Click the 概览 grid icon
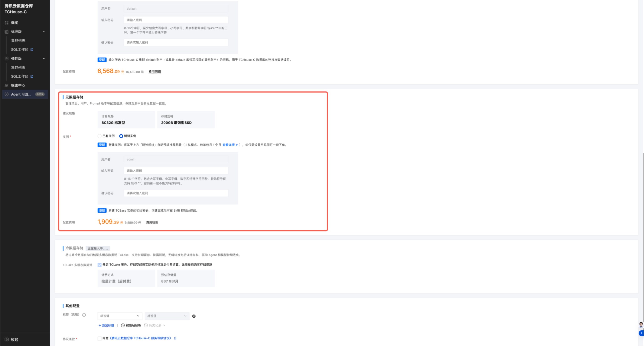 (x=7, y=23)
